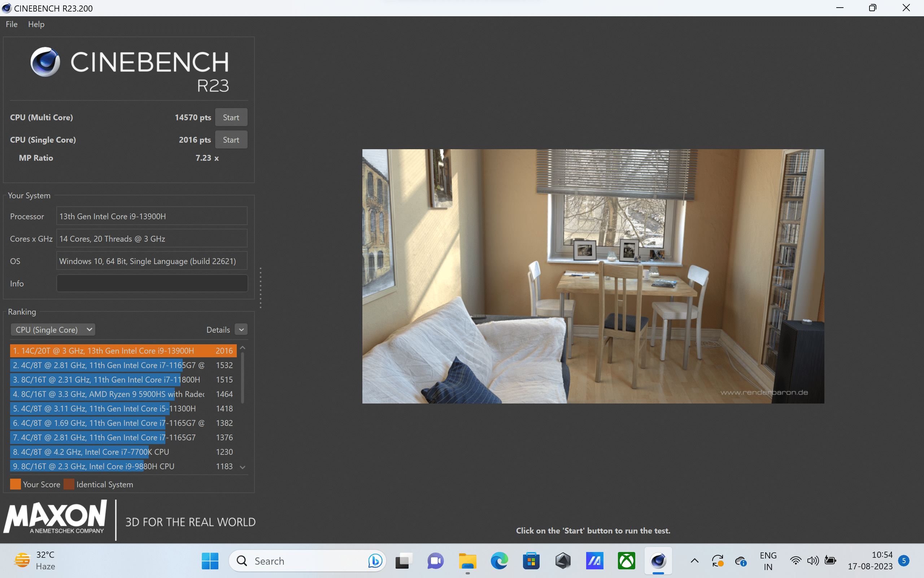924x578 pixels.
Task: Click the panel splitter dotted handle
Action: 261,288
